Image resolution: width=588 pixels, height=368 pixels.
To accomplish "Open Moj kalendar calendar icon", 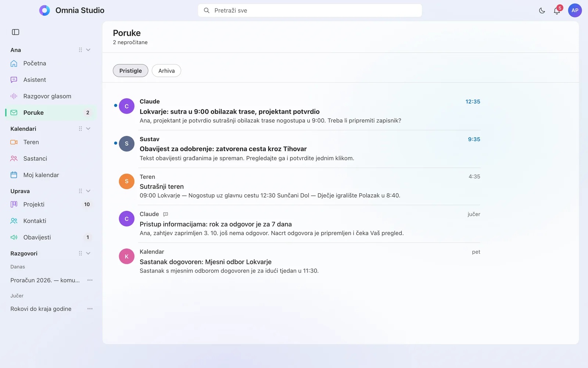I will tap(14, 175).
